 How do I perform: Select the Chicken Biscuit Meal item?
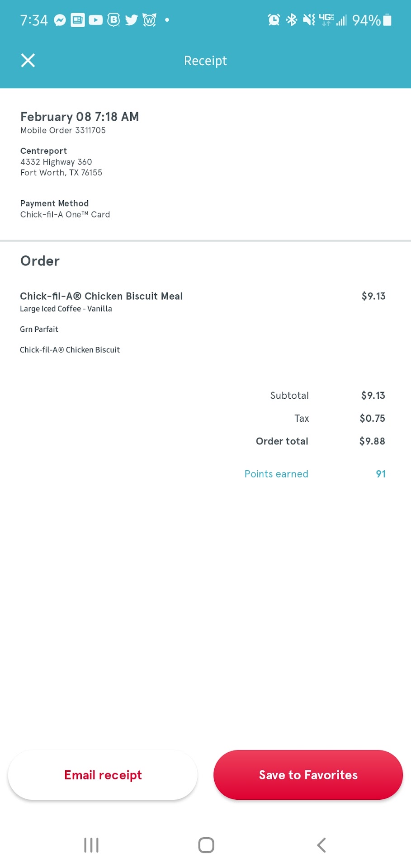101,296
